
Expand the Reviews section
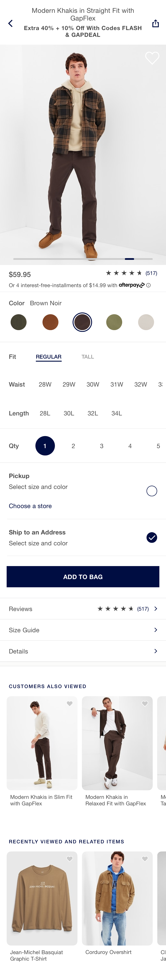[83, 609]
